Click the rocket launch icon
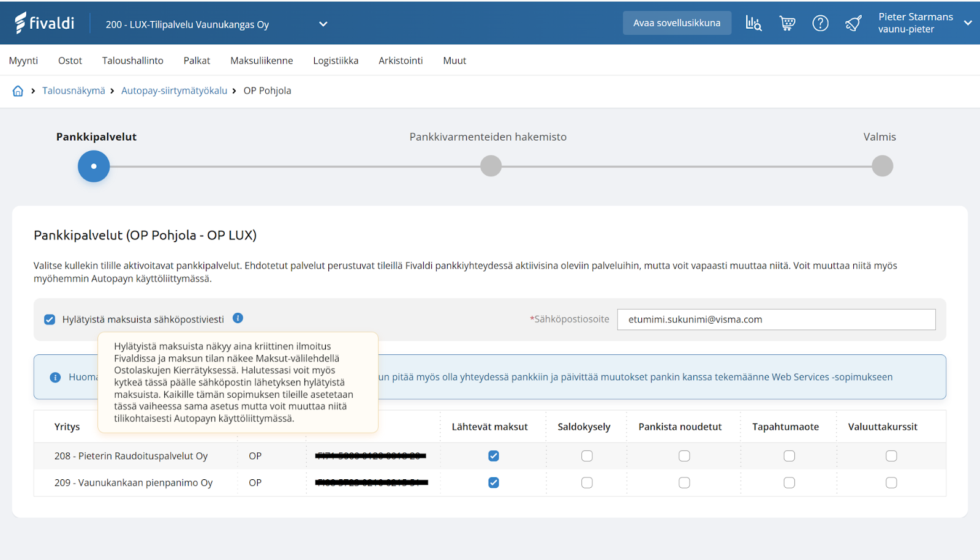 click(853, 23)
